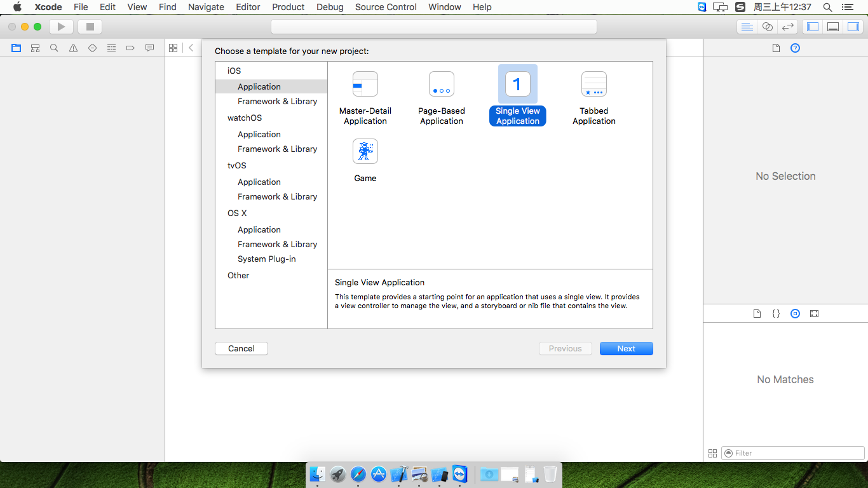Show the Issue navigator warning icon
The width and height of the screenshot is (868, 488).
click(73, 48)
